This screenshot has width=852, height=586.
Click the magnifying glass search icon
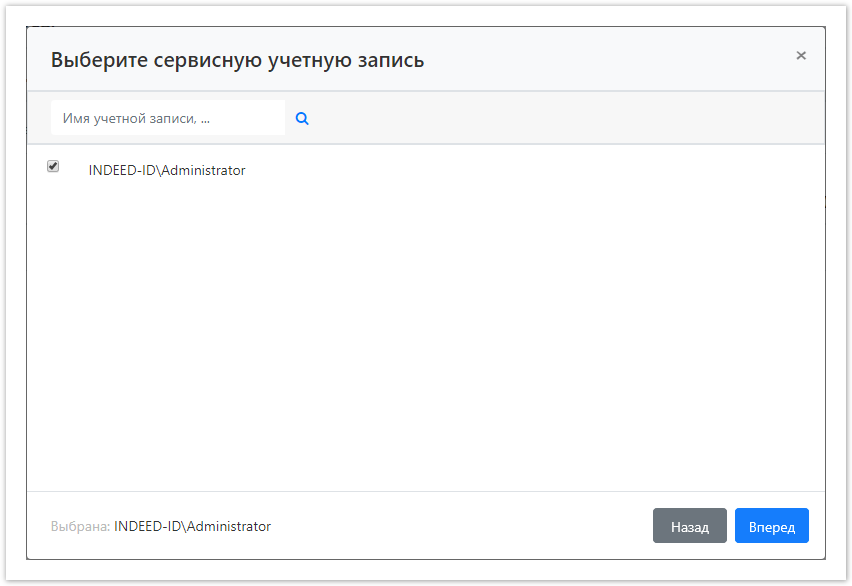[x=302, y=118]
